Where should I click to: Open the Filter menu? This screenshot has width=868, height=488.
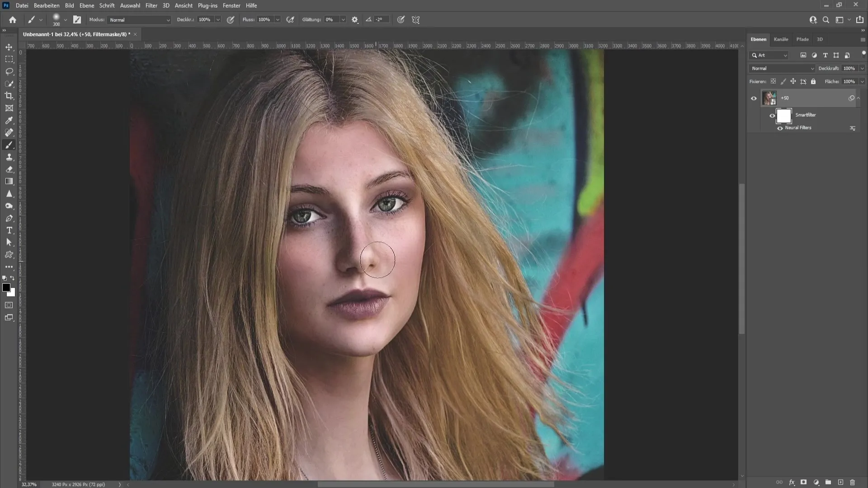151,5
